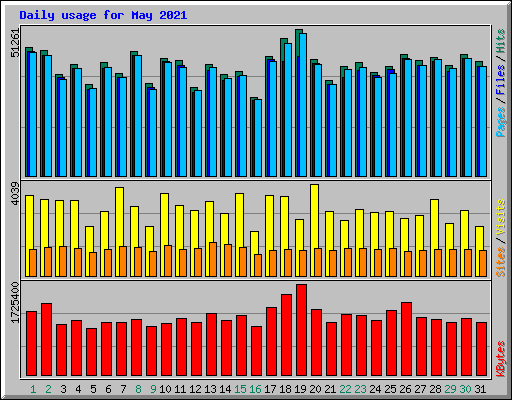Click the cyan pages bar for day 1
This screenshot has width=512, height=400.
click(33, 114)
